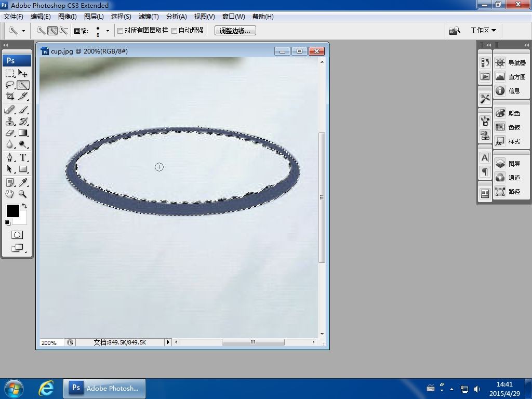Enable 自动增强 checkbox
This screenshot has height=399, width=532.
[174, 31]
